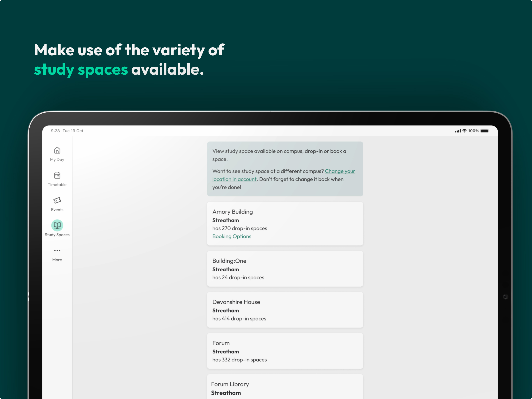Click the 'study spaces' green headline text
This screenshot has width=532, height=399.
[81, 70]
